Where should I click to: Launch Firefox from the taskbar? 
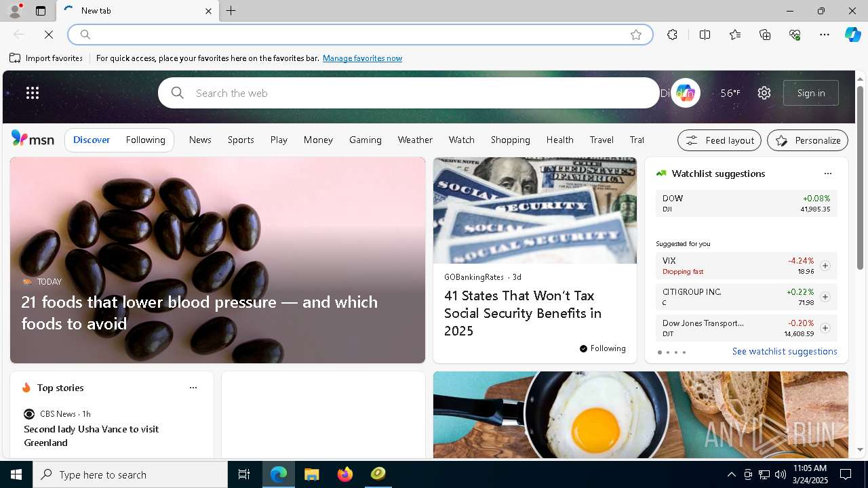[345, 474]
